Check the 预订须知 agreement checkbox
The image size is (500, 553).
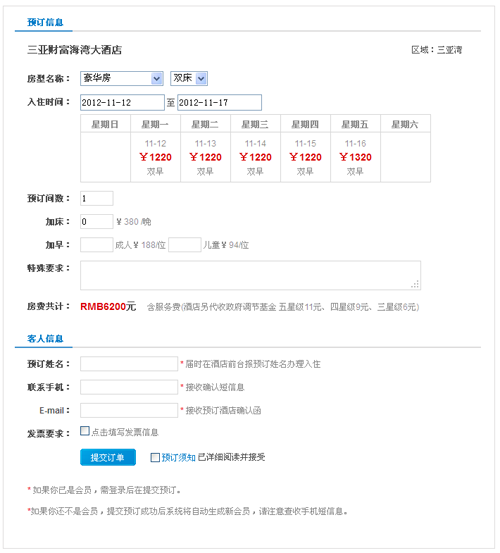(x=155, y=457)
